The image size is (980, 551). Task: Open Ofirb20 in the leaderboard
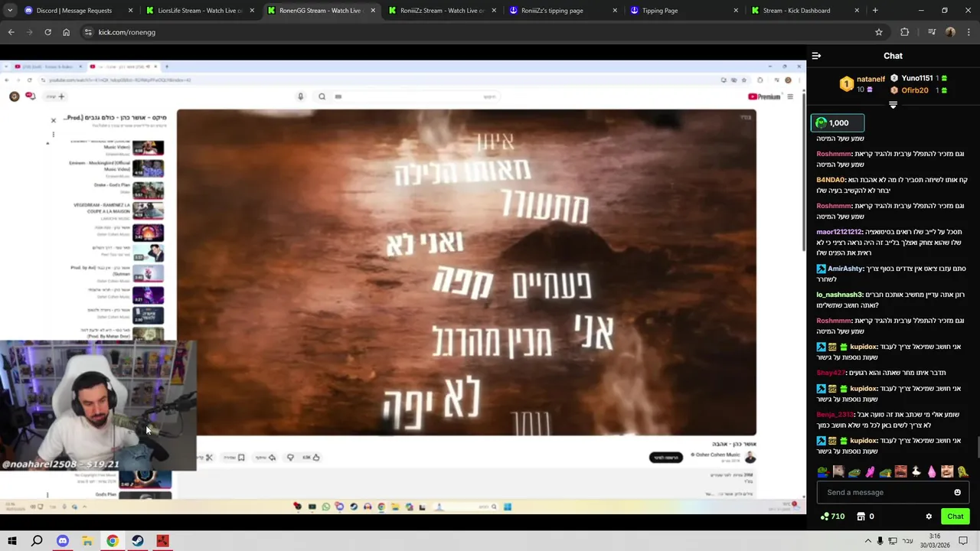pyautogui.click(x=914, y=90)
